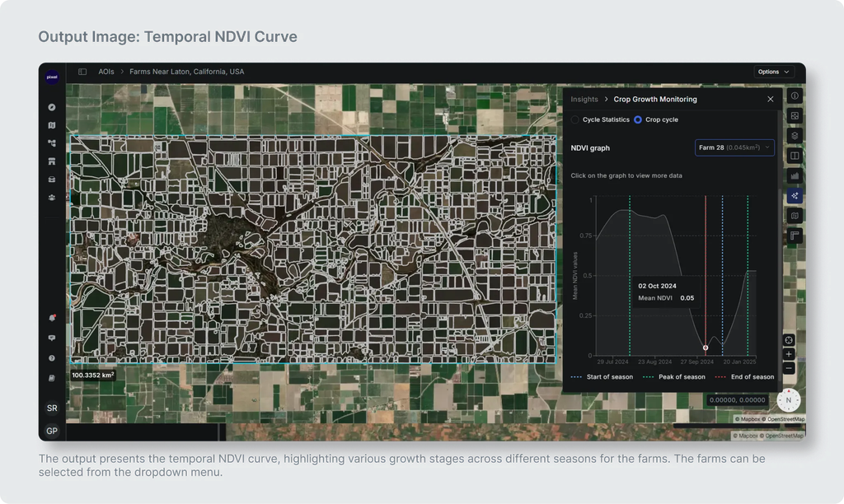The width and height of the screenshot is (844, 504).
Task: Click the highlighted Insights sparkle icon
Action: (795, 196)
